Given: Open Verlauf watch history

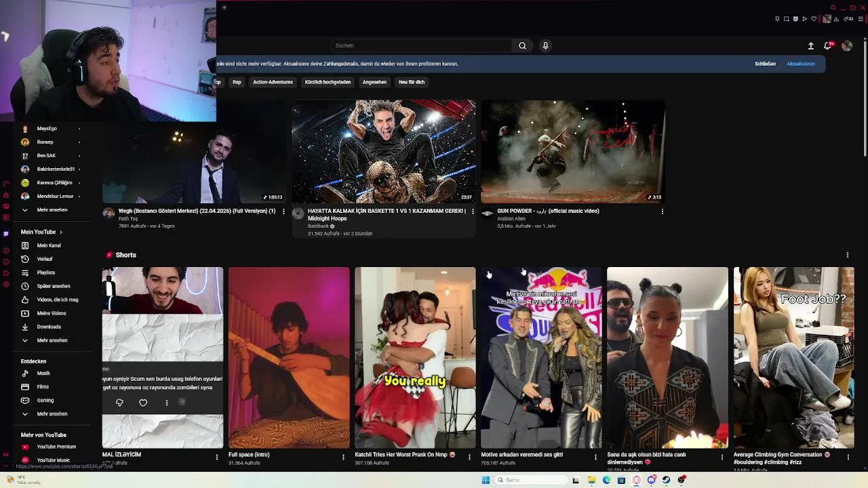Looking at the screenshot, I should click(45, 259).
